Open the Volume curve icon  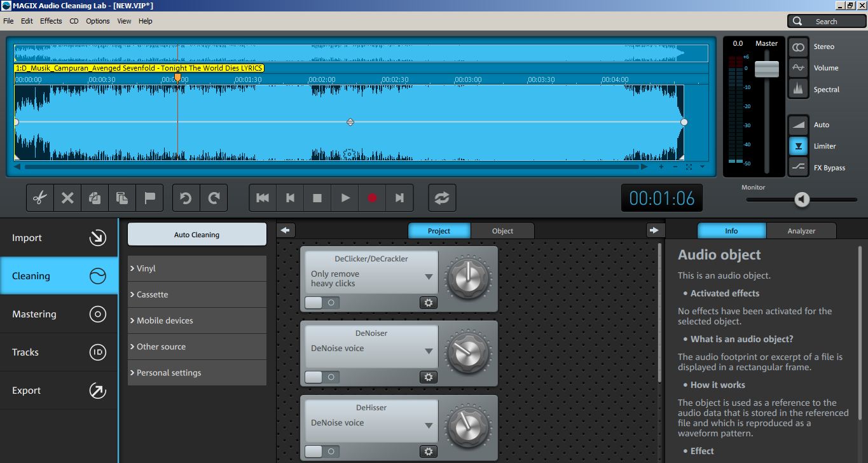tap(798, 68)
